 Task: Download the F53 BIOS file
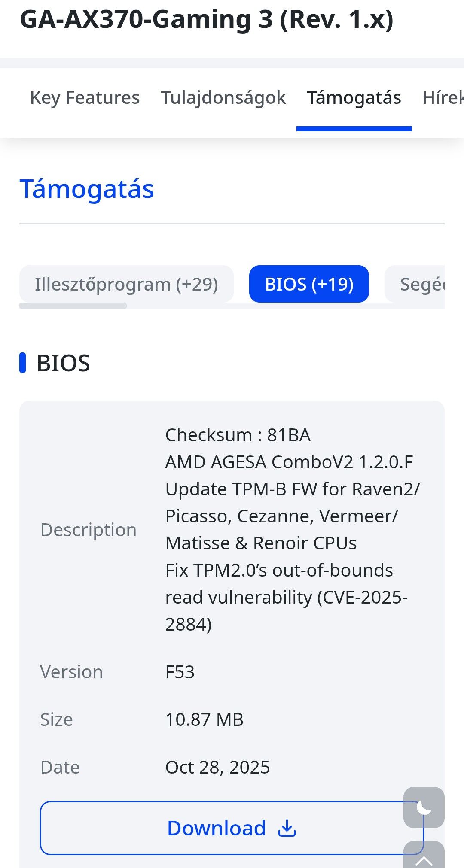(216, 828)
